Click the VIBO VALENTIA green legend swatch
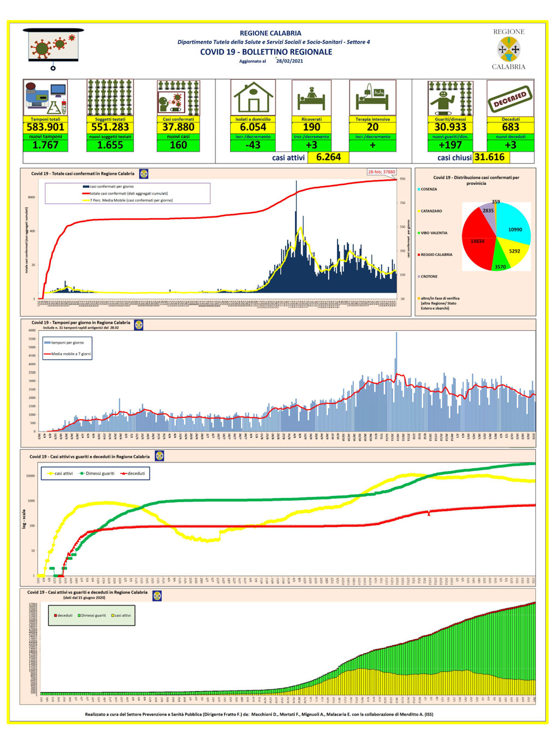Image resolution: width=560 pixels, height=732 pixels. pyautogui.click(x=419, y=233)
